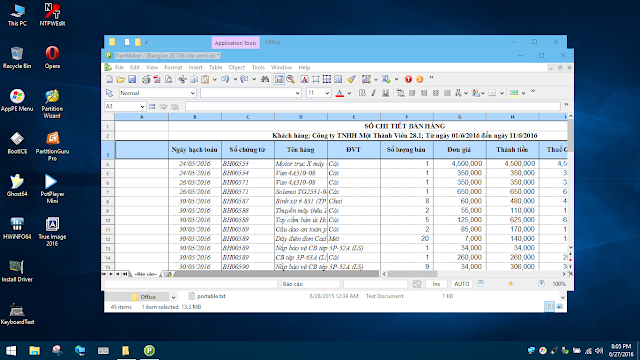Click the zoom slider handle in status bar
Viewport: 640px width, 360px height.
pyautogui.click(x=510, y=284)
